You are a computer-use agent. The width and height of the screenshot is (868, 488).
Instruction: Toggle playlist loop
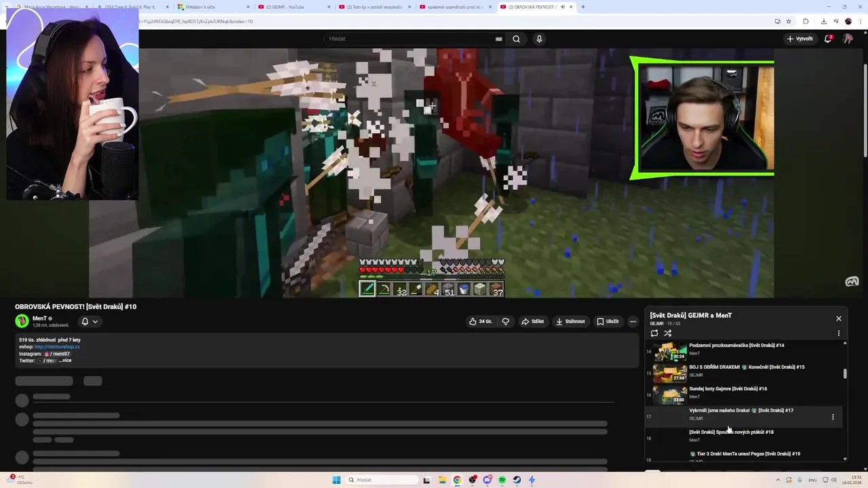(654, 333)
